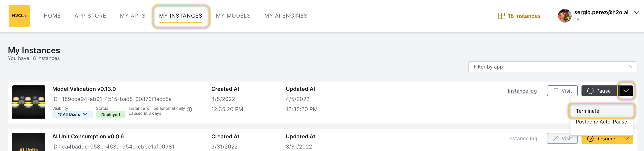Open the Filter by app dropdown
The image size is (644, 151).
point(552,67)
